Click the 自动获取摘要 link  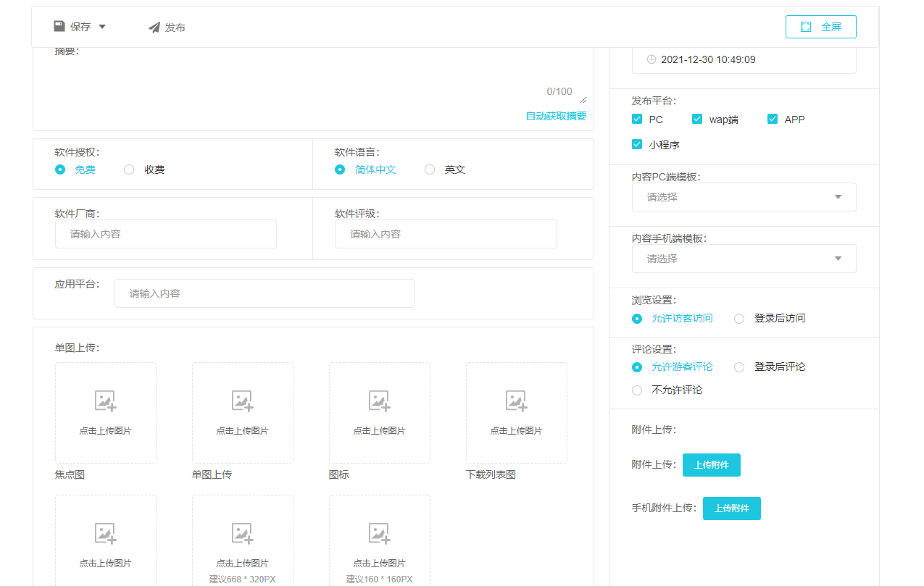(556, 116)
